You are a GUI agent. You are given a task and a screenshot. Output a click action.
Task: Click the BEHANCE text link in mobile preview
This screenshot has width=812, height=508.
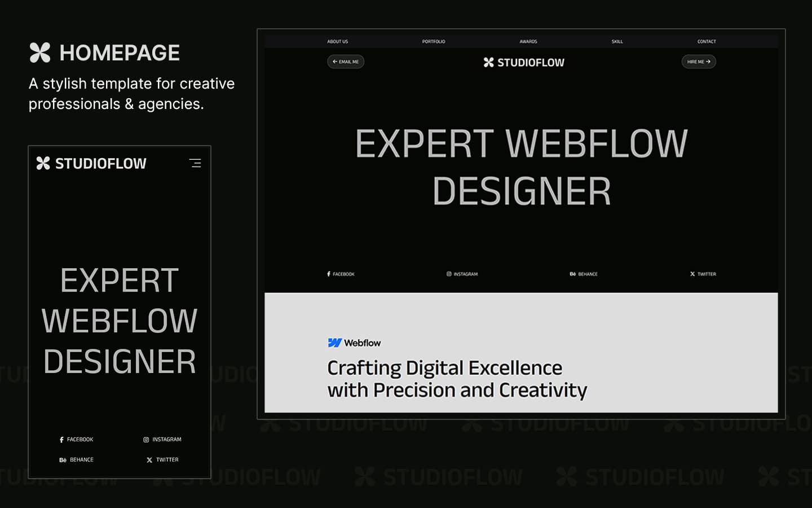[x=82, y=459]
